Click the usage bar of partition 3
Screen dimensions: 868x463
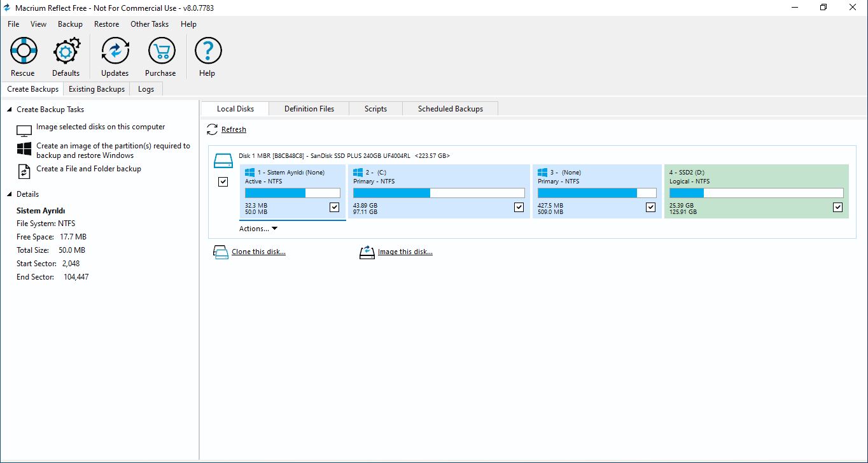click(597, 193)
